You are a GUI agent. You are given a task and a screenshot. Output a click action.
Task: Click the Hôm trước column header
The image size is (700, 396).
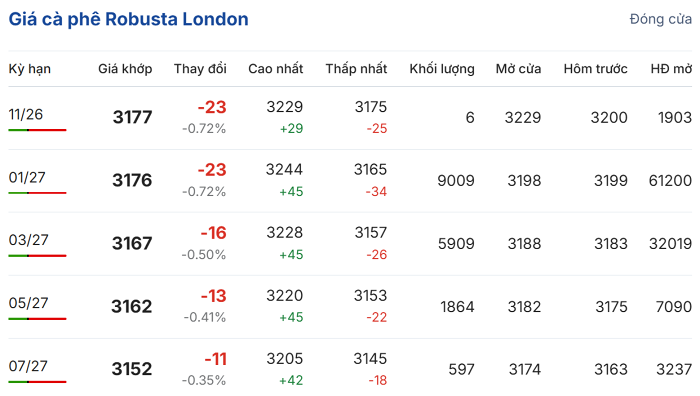coord(596,69)
